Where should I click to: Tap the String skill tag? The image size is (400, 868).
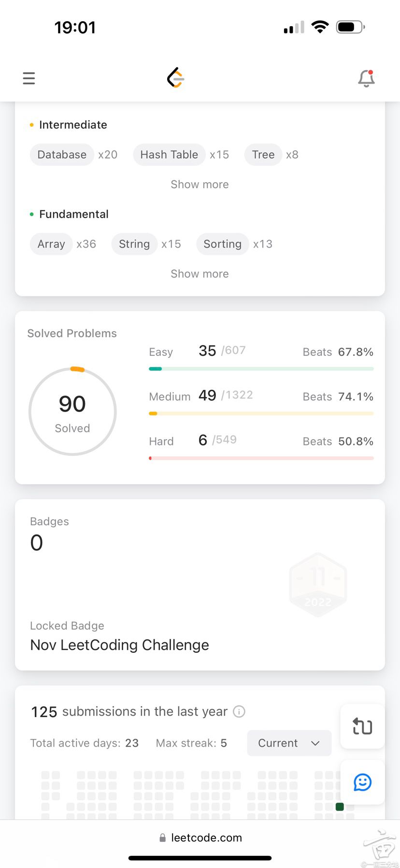[x=134, y=244]
